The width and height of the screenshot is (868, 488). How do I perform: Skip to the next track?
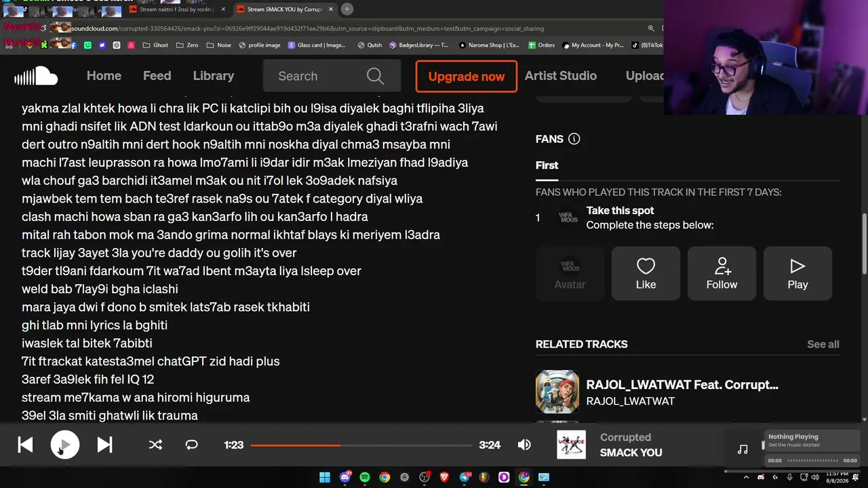click(x=104, y=445)
